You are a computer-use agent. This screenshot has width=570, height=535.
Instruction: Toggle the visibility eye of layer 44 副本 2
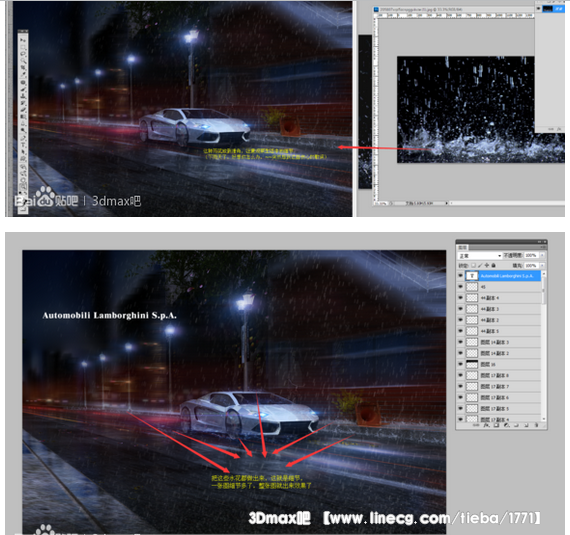461,320
